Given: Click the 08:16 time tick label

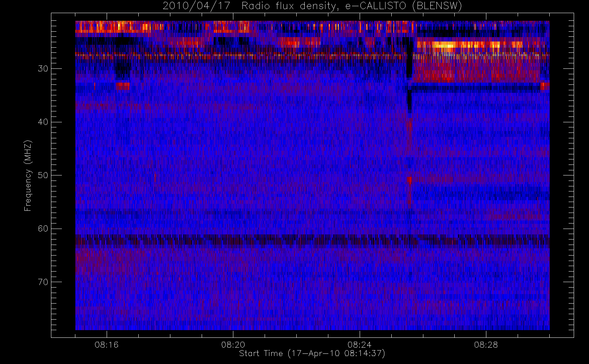Looking at the screenshot, I should click(x=107, y=345).
